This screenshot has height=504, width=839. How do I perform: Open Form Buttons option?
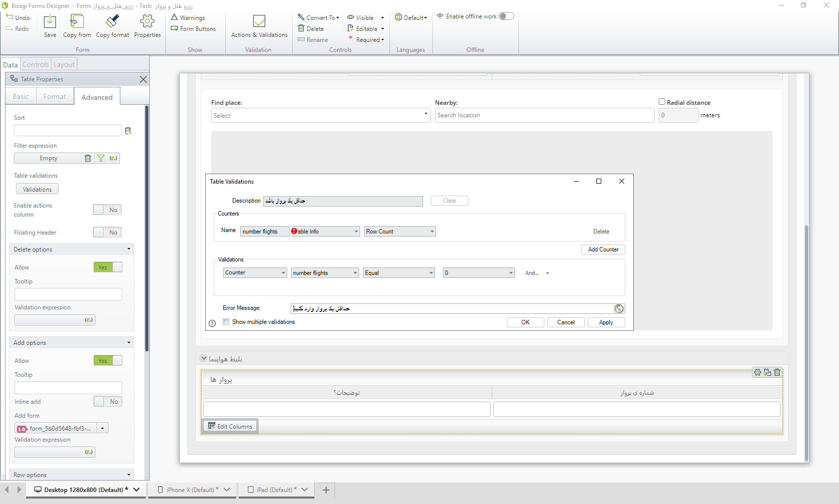click(193, 28)
